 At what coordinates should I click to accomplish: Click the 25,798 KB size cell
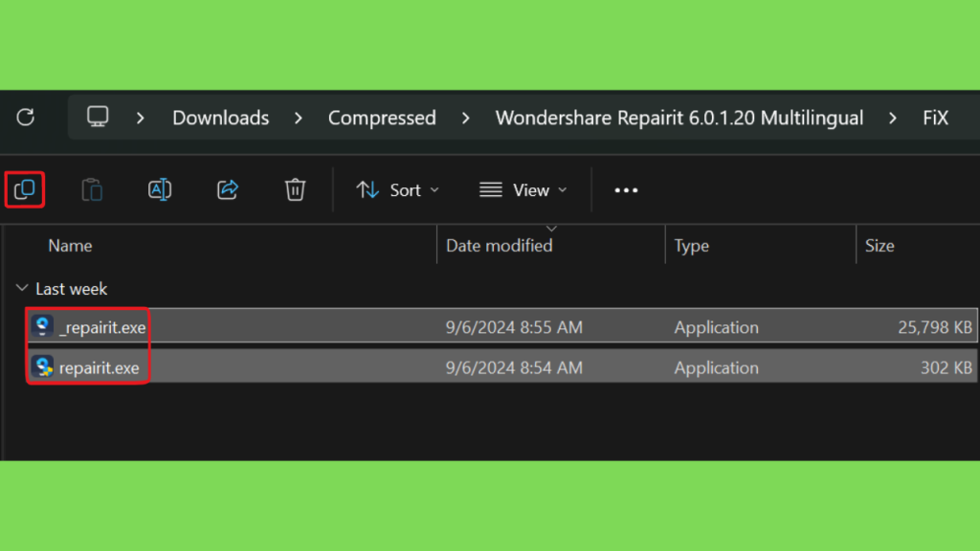935,327
